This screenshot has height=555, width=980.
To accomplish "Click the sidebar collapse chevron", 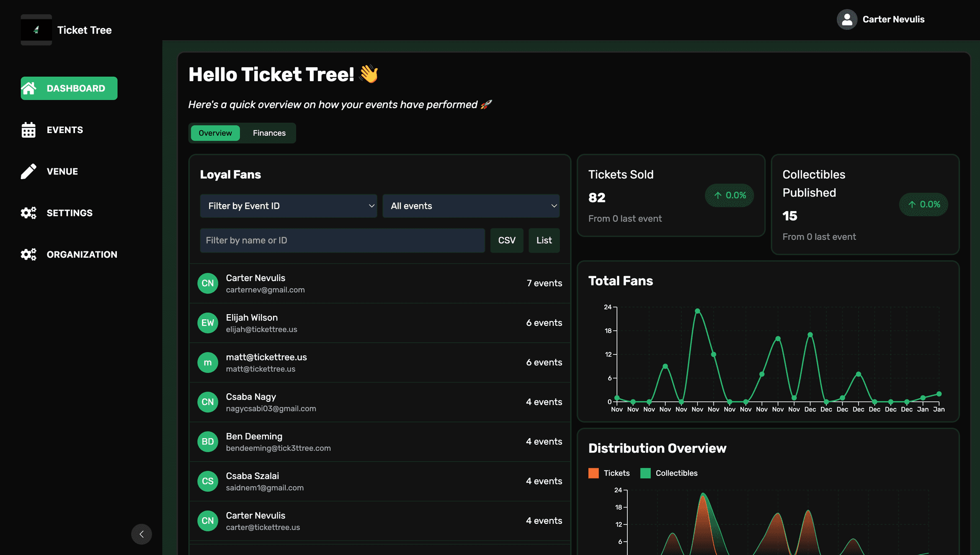I will 141,534.
